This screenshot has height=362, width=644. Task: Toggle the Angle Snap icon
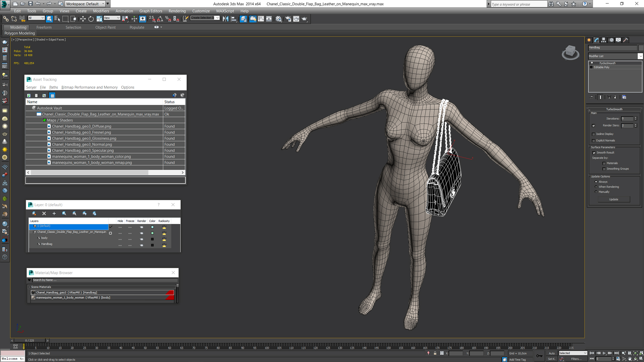[x=160, y=19]
